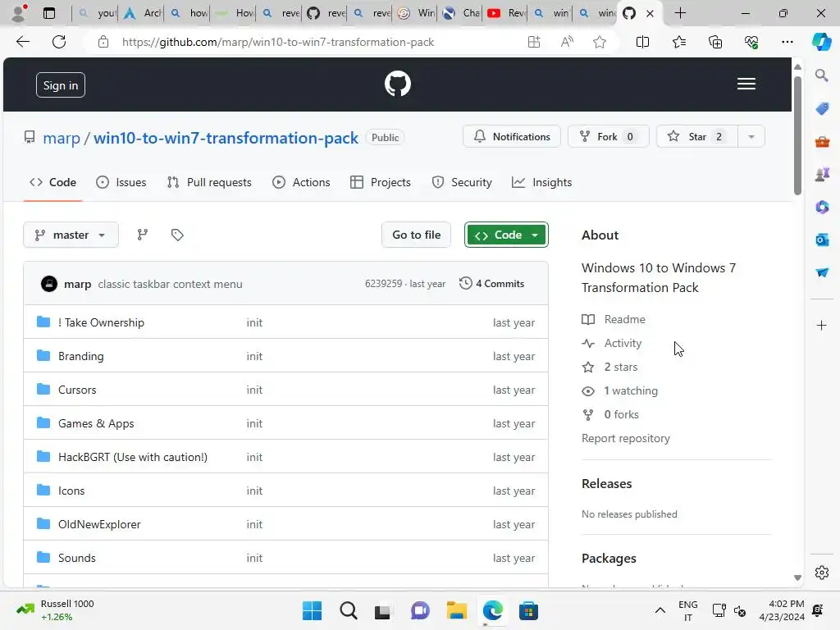840x630 pixels.
Task: Open 'classic taskbar context menu' commit message
Action: pyautogui.click(x=170, y=284)
